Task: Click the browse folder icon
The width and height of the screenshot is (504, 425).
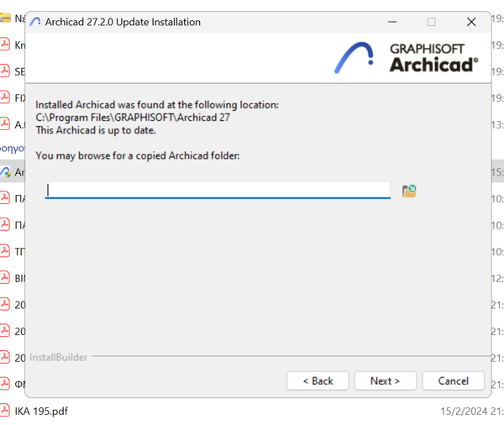Action: [x=409, y=191]
